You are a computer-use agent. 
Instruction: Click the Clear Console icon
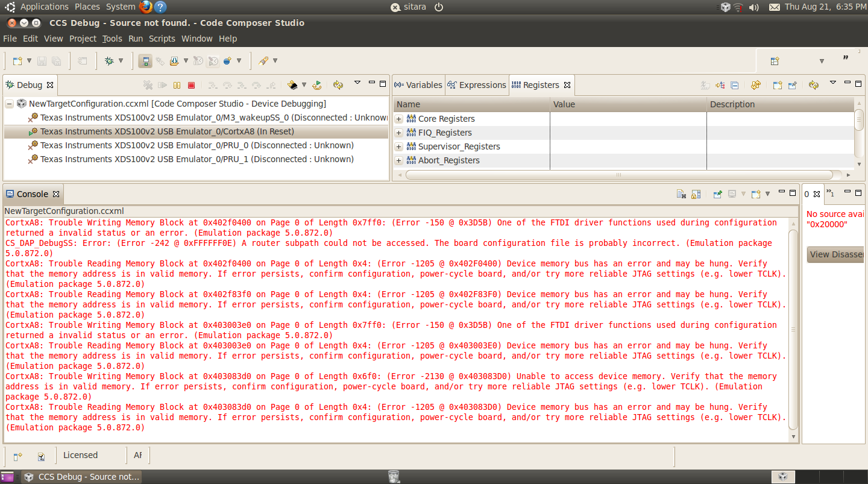[x=681, y=194]
